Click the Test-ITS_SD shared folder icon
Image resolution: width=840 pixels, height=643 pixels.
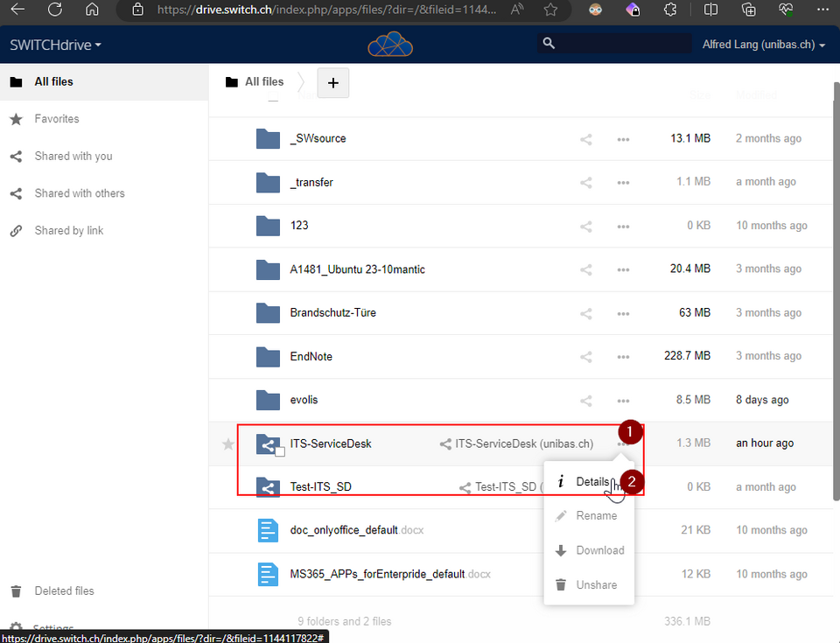click(268, 487)
